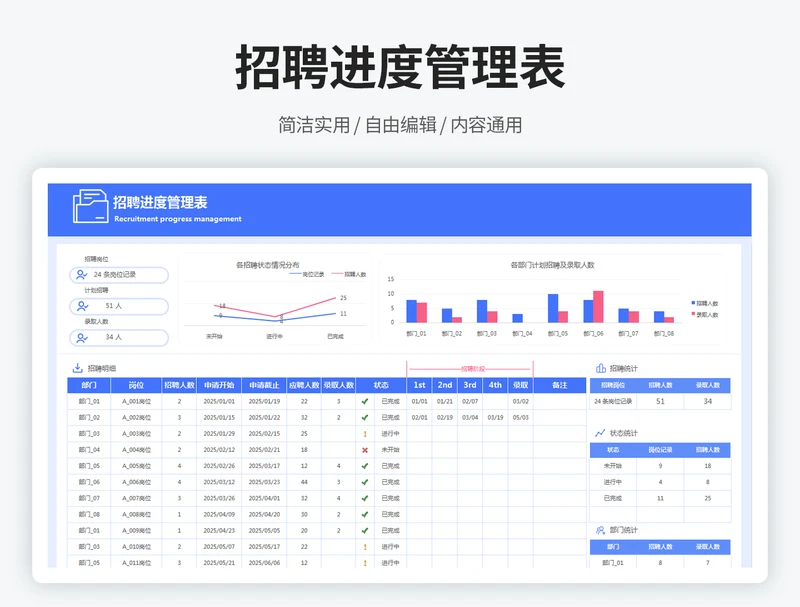Image resolution: width=800 pixels, height=607 pixels.
Task: Select the 应聘人数 column header
Action: (304, 385)
